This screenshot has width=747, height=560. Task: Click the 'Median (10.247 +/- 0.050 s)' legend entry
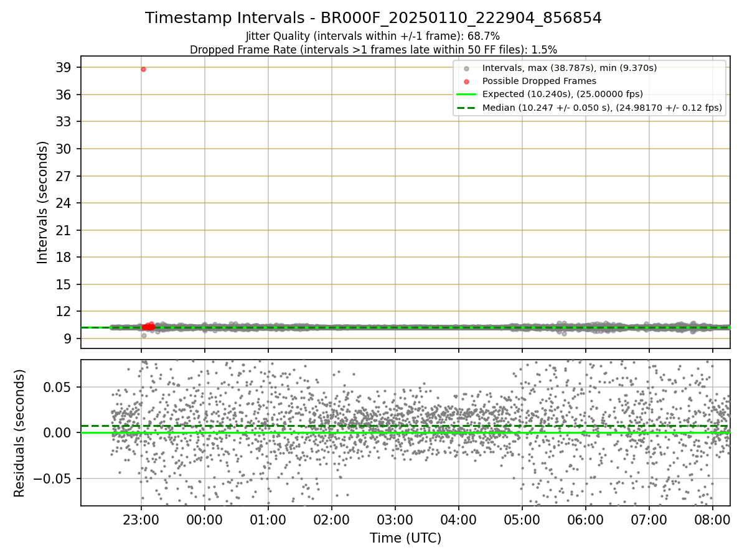pyautogui.click(x=602, y=108)
